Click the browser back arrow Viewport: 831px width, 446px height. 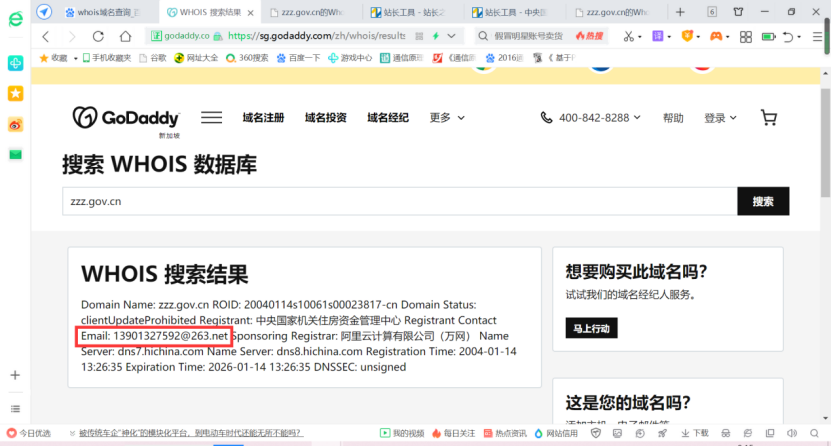tap(46, 36)
